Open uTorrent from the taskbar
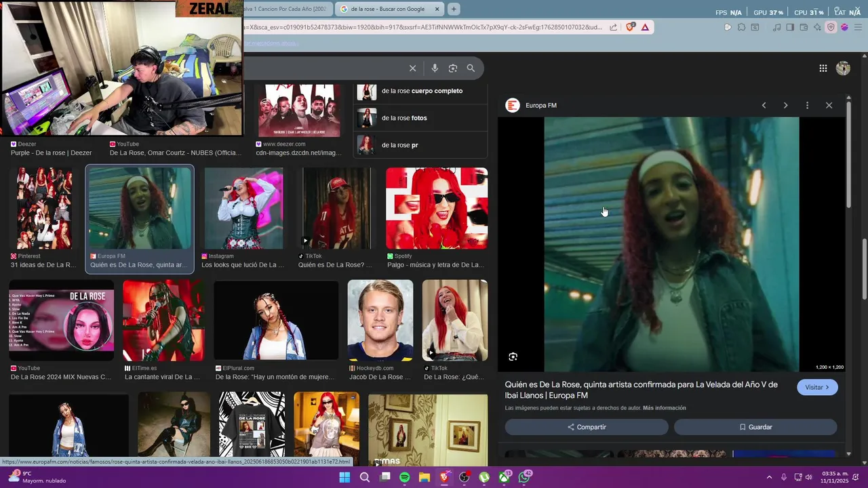Screen dimensions: 868x488 (x=484, y=477)
